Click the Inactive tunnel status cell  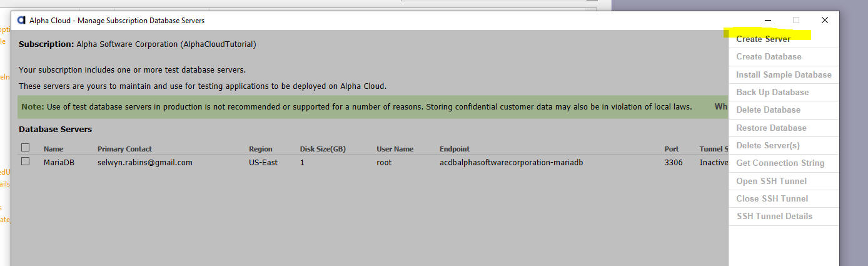(x=714, y=162)
